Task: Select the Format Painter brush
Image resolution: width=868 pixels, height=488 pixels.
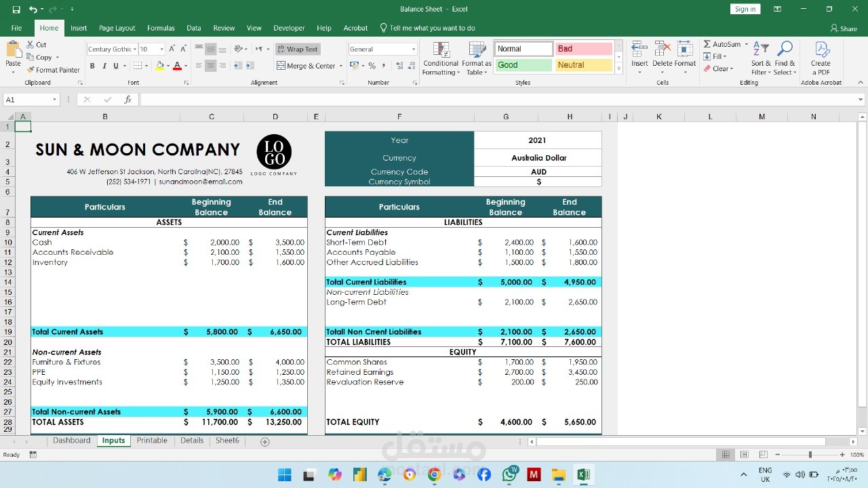Action: tap(53, 70)
